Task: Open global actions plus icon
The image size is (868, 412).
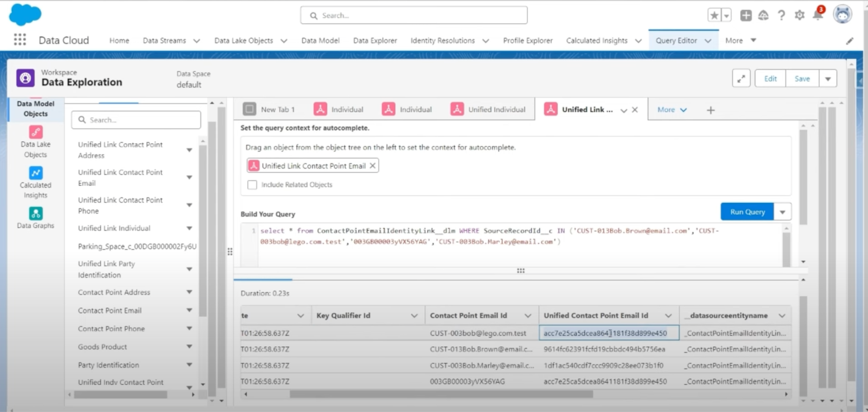Action: (x=746, y=15)
